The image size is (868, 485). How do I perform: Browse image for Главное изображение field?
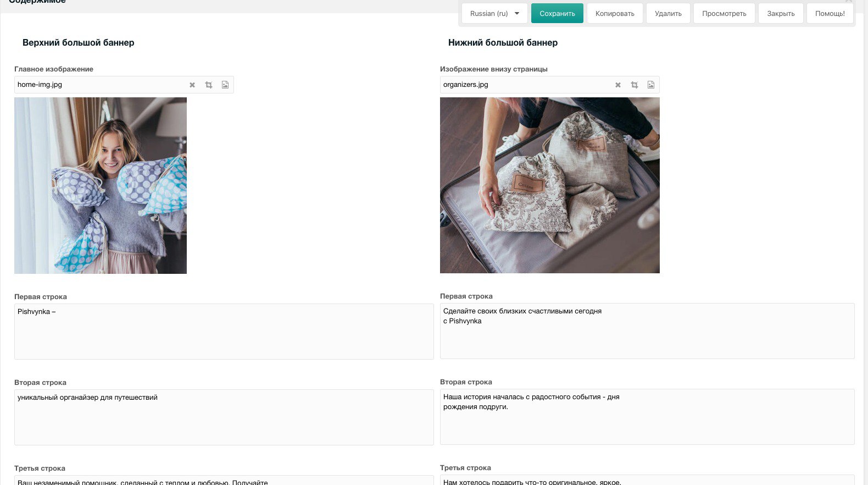click(x=225, y=85)
